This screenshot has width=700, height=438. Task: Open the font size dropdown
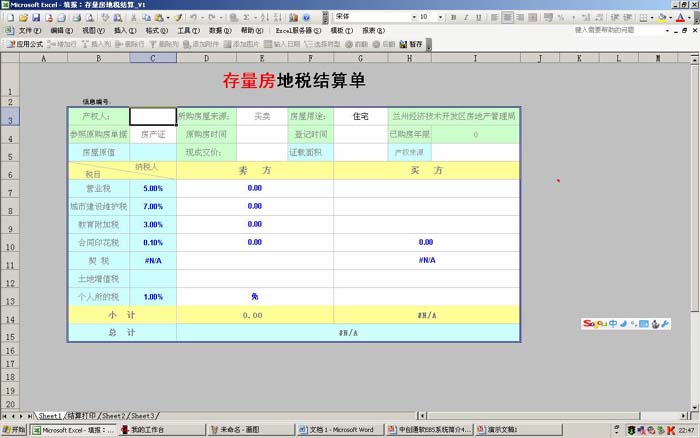click(441, 18)
